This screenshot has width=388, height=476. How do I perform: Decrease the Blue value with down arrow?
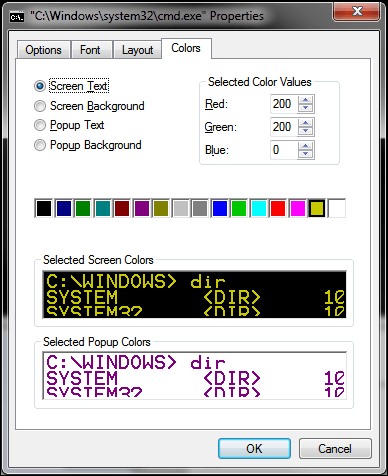(305, 154)
